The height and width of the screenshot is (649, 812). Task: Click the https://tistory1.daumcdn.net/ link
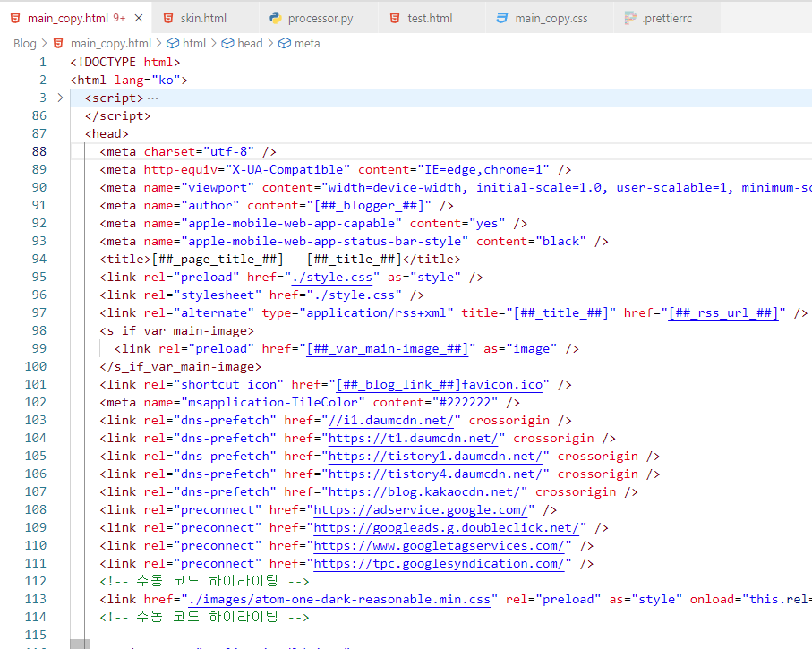(x=435, y=456)
